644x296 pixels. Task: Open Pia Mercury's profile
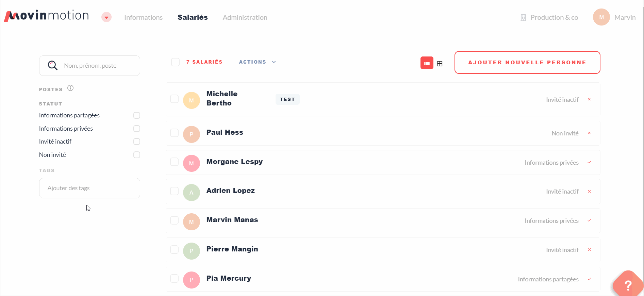(229, 278)
